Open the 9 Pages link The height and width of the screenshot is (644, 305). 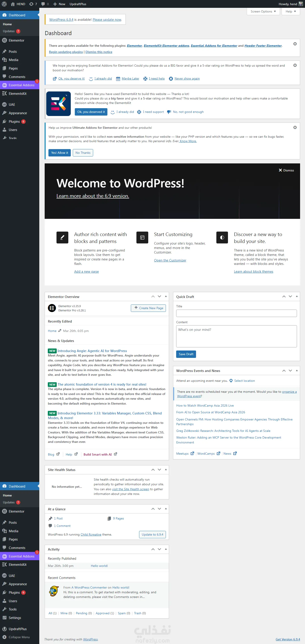tap(118, 519)
